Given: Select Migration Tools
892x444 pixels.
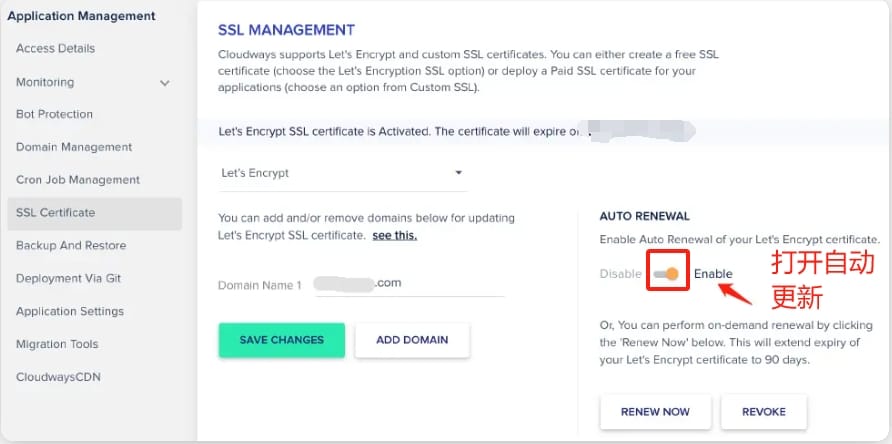Looking at the screenshot, I should click(57, 344).
